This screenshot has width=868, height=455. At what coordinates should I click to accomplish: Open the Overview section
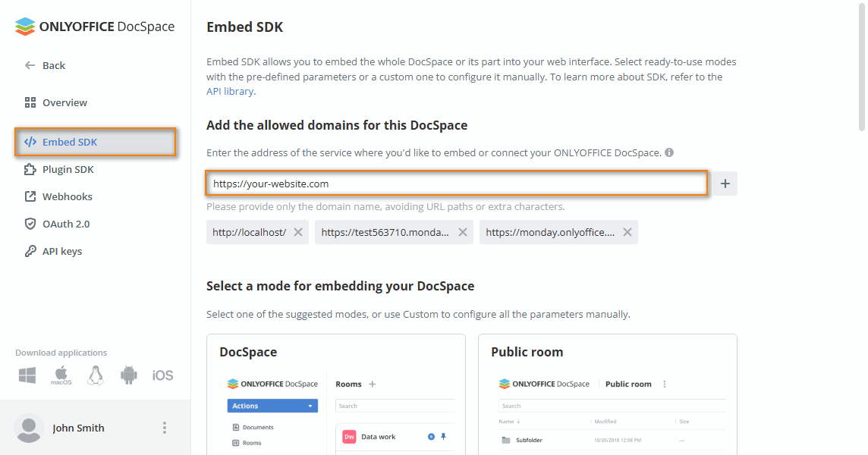pos(55,102)
